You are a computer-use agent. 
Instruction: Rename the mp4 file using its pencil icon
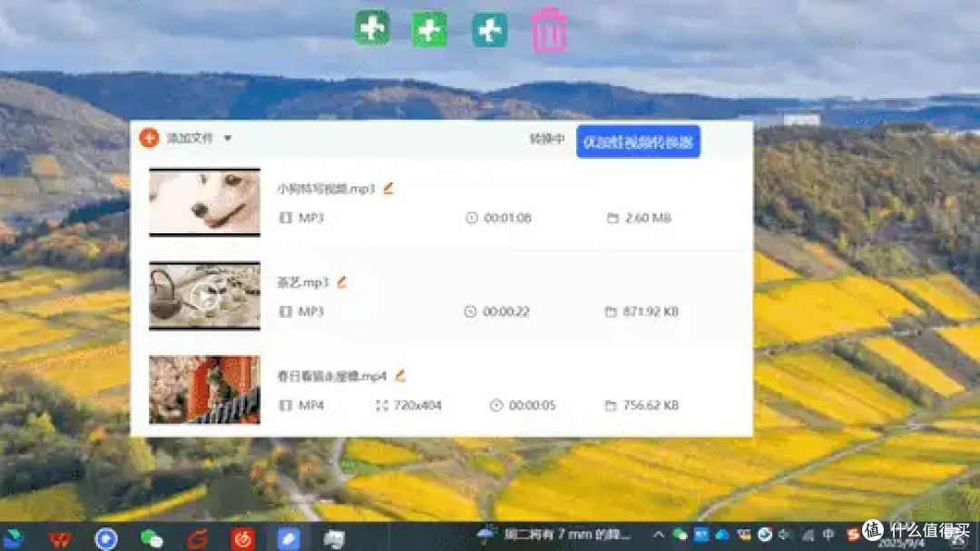click(401, 375)
